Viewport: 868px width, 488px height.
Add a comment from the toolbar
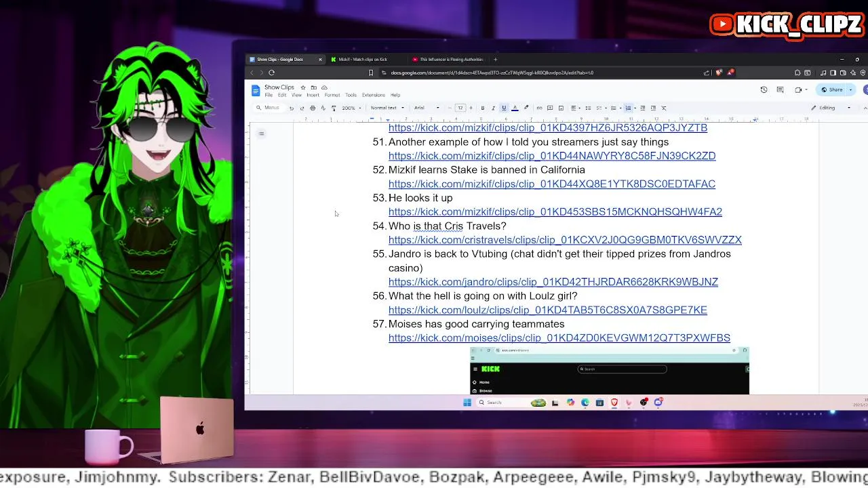[x=550, y=108]
